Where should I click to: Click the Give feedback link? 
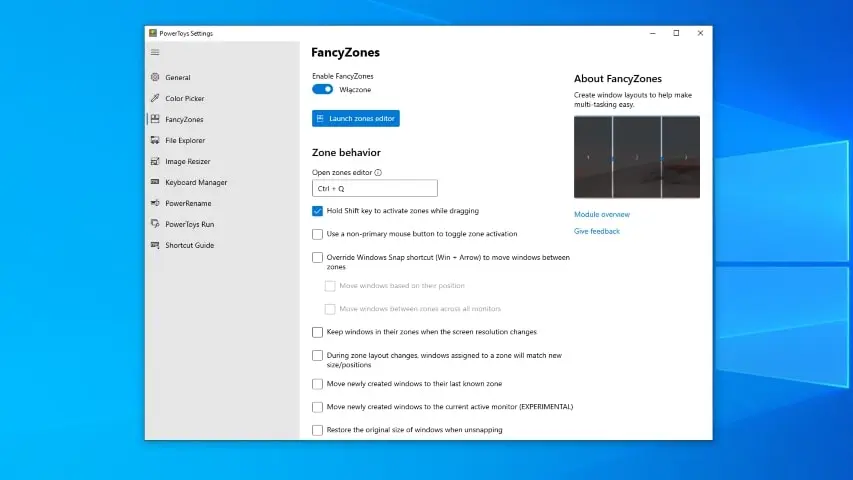[x=597, y=231]
